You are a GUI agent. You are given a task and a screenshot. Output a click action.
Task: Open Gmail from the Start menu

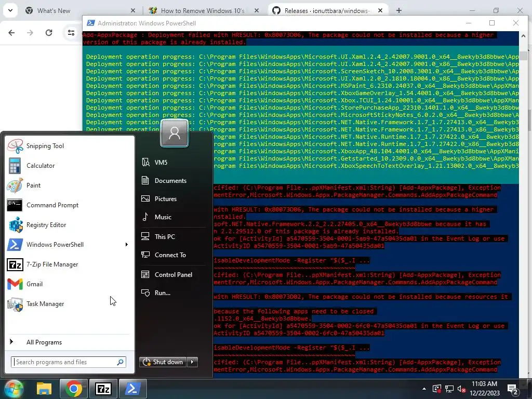[70, 284]
